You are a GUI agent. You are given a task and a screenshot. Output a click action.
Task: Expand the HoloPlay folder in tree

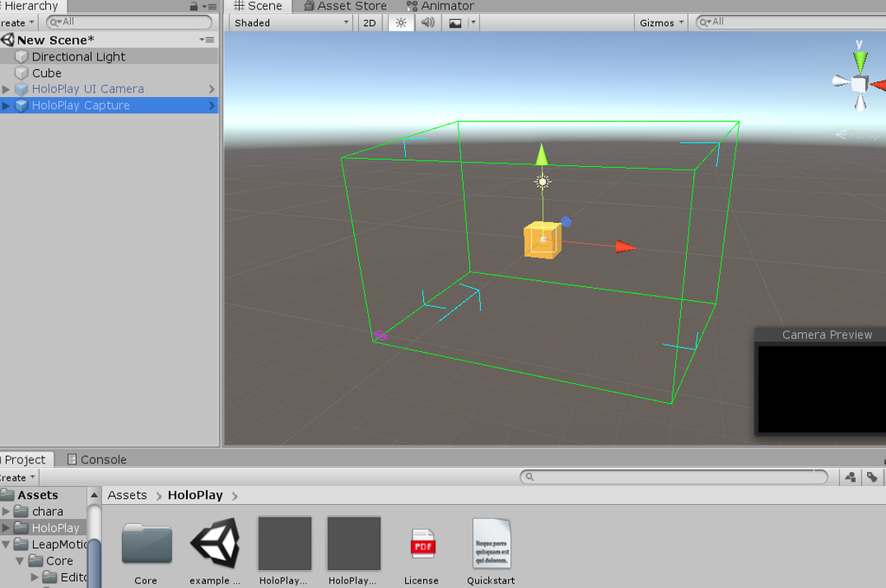coord(6,528)
